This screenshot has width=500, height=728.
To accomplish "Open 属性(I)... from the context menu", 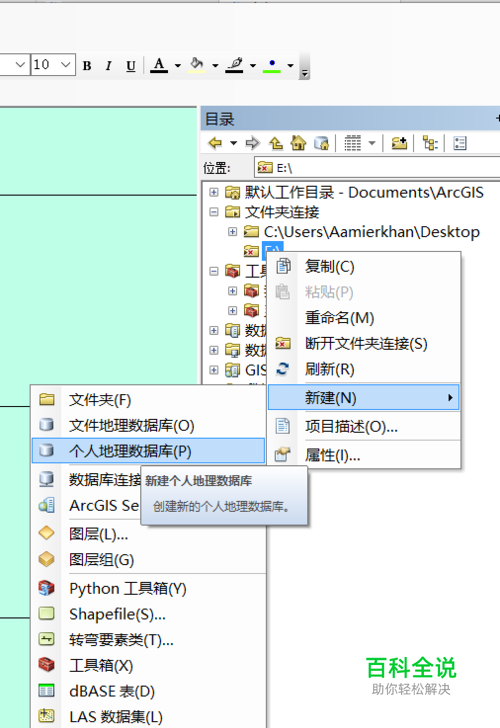I will (364, 455).
